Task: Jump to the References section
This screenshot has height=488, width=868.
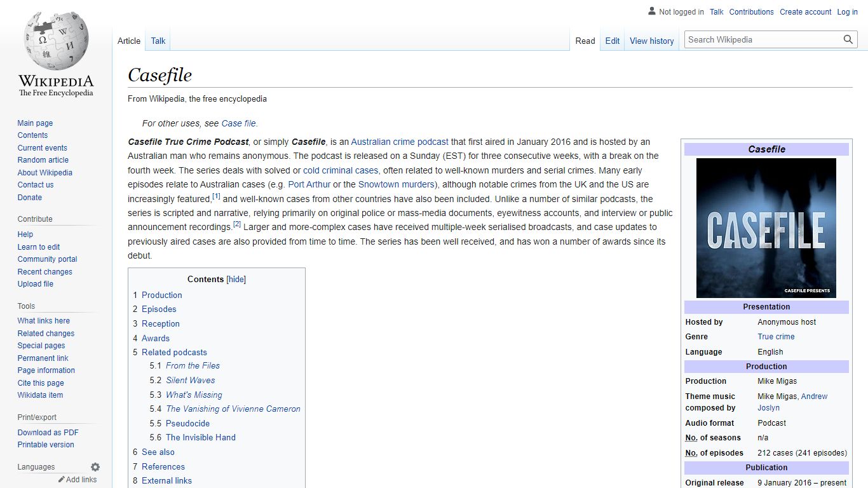Action: [x=163, y=466]
